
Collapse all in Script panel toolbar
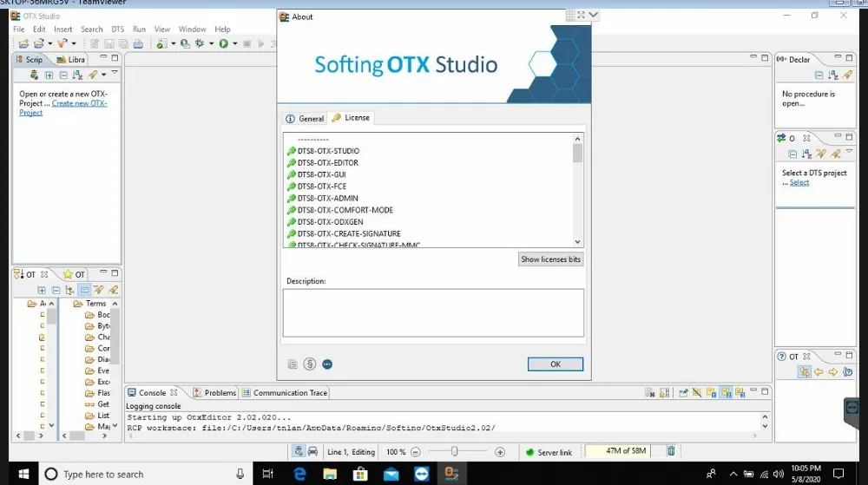pyautogui.click(x=63, y=75)
